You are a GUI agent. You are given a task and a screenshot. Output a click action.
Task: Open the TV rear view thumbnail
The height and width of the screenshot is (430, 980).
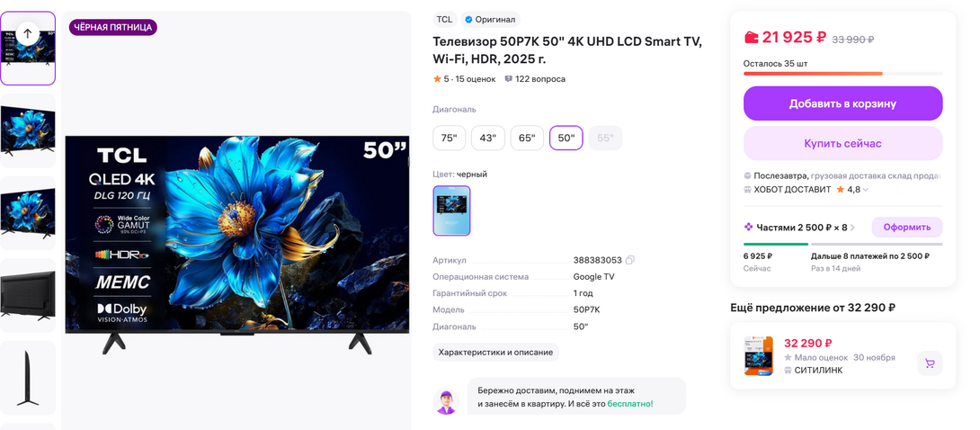pyautogui.click(x=28, y=296)
